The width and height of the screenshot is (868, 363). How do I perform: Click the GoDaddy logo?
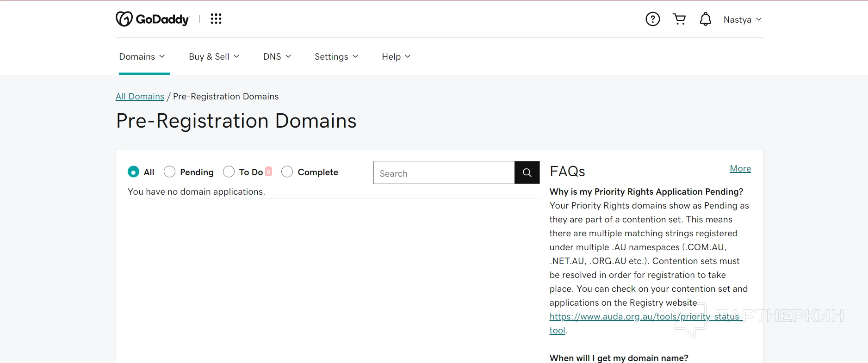(152, 19)
